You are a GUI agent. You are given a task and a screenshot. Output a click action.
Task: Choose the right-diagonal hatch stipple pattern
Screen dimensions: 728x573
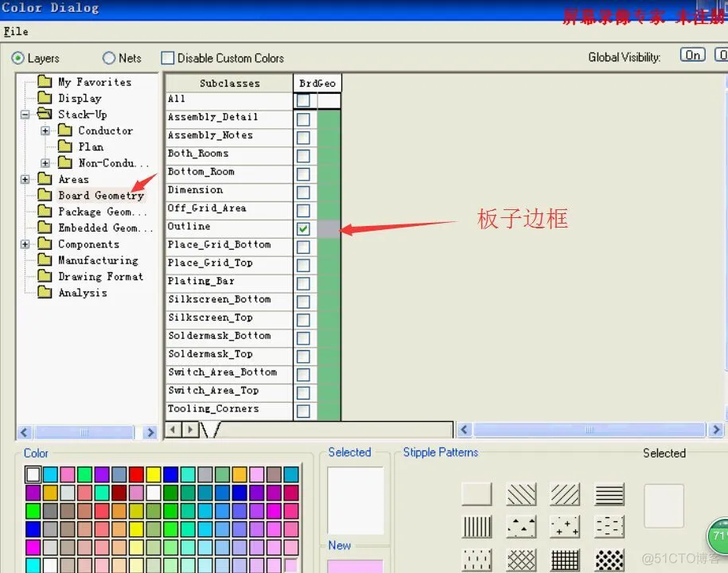click(565, 494)
